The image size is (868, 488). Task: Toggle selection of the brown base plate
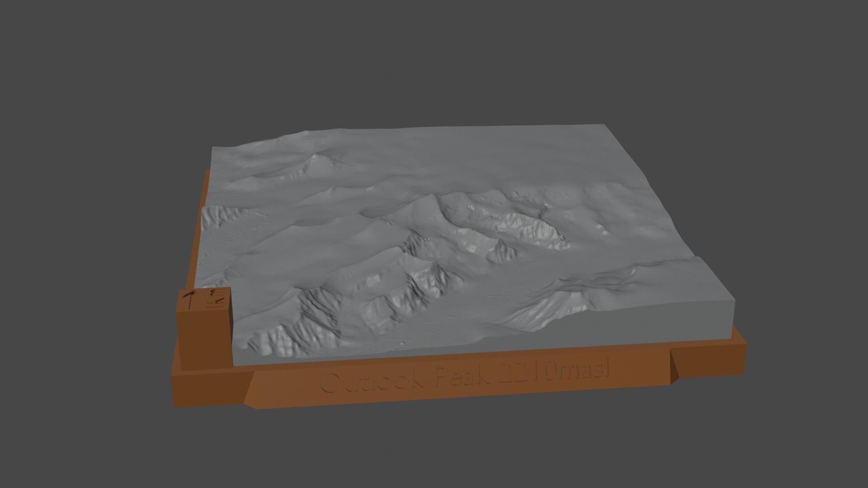tap(452, 389)
